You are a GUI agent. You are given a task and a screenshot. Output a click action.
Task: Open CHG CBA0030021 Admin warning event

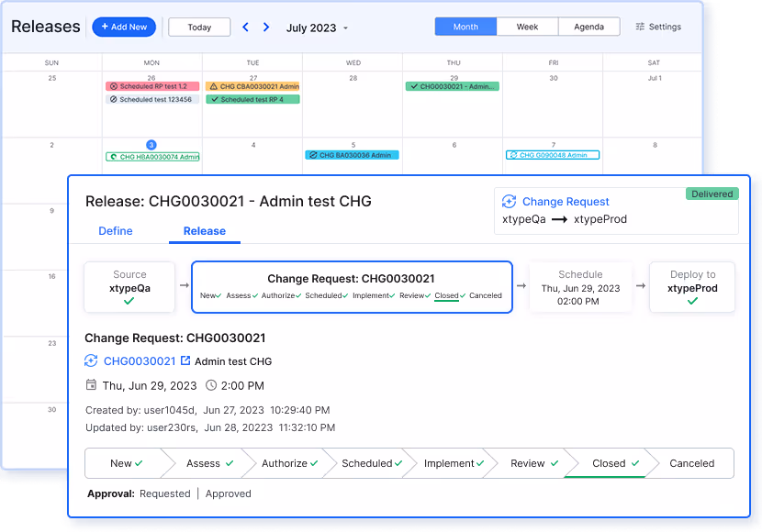(x=252, y=86)
